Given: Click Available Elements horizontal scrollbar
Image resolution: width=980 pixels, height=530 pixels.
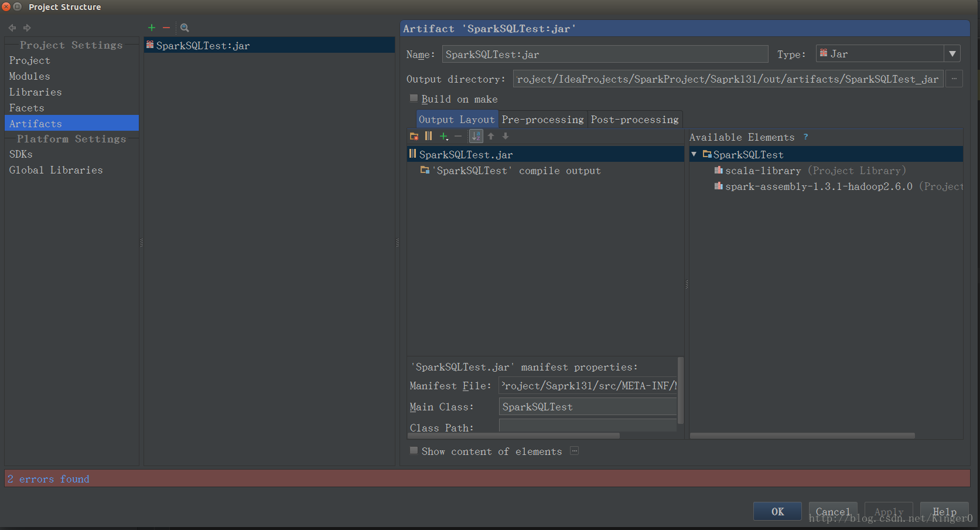Looking at the screenshot, I should [803, 436].
